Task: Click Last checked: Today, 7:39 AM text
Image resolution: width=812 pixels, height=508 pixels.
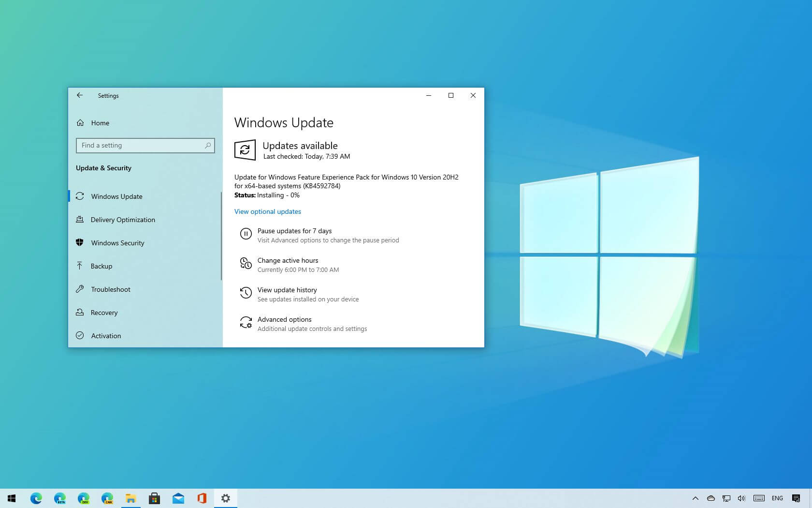Action: [x=306, y=156]
